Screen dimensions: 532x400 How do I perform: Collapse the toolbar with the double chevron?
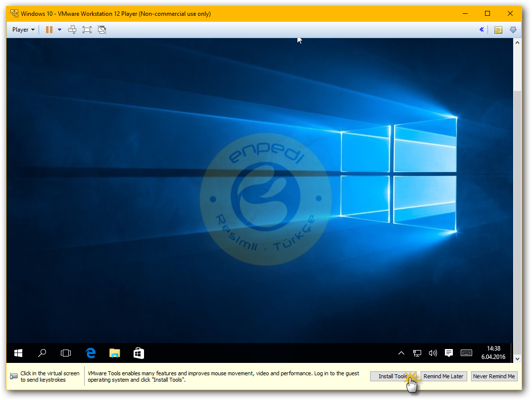tap(482, 30)
